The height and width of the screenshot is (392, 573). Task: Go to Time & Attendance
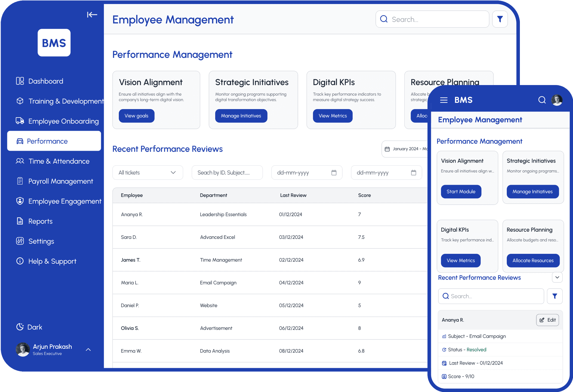59,161
